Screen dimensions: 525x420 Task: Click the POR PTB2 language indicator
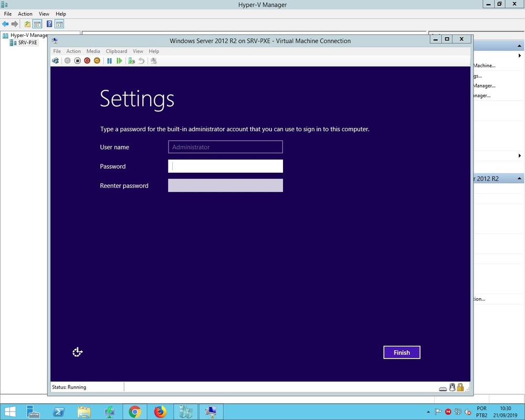(482, 412)
